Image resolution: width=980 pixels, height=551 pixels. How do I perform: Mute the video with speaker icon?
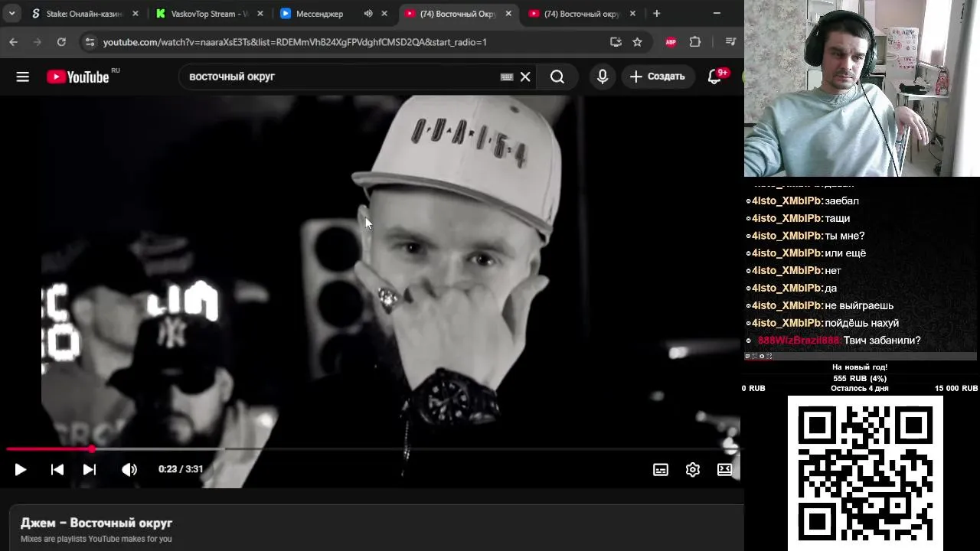[129, 469]
